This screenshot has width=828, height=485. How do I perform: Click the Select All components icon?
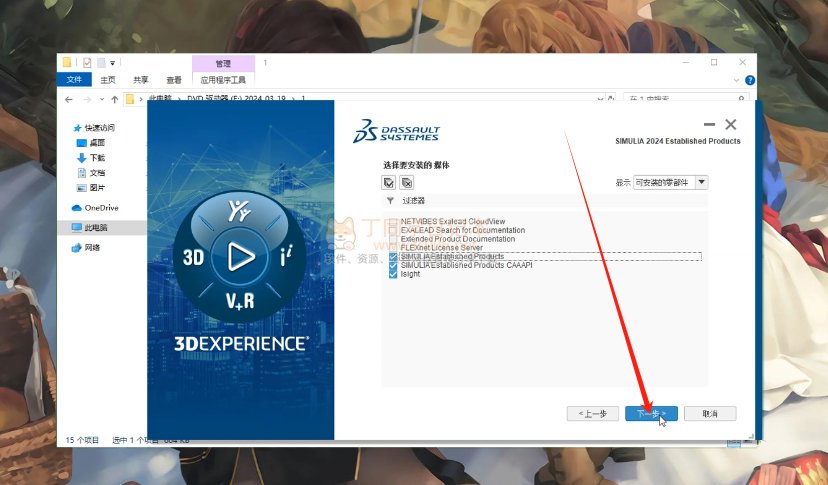(x=389, y=182)
